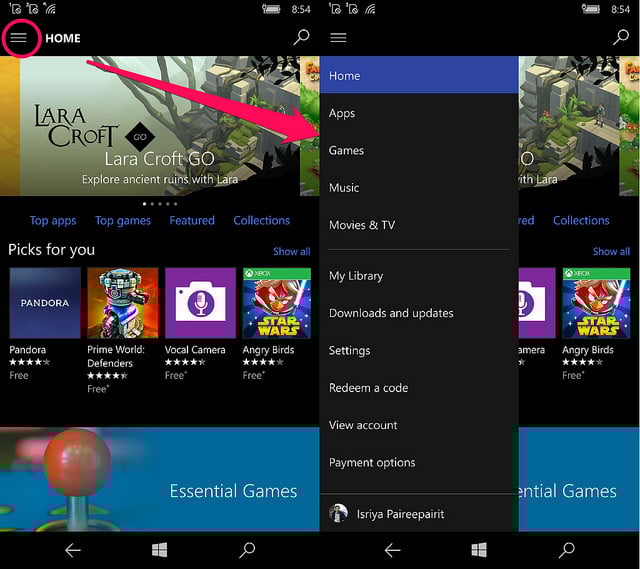640x569 pixels.
Task: Open Vocal Camera app tile
Action: point(200,303)
